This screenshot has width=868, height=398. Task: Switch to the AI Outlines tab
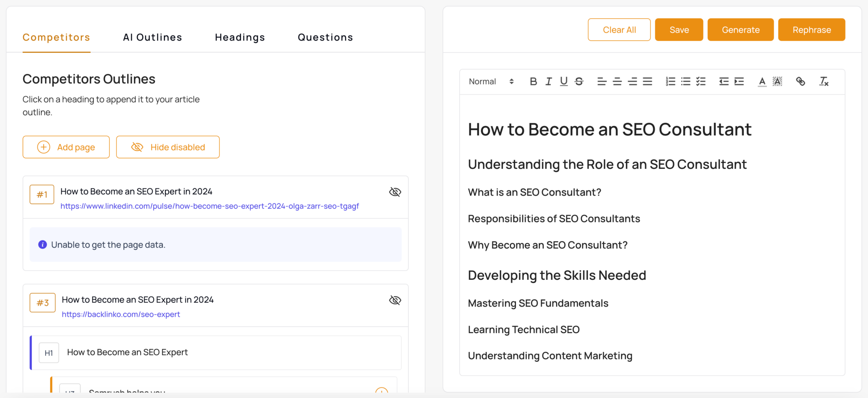point(152,37)
